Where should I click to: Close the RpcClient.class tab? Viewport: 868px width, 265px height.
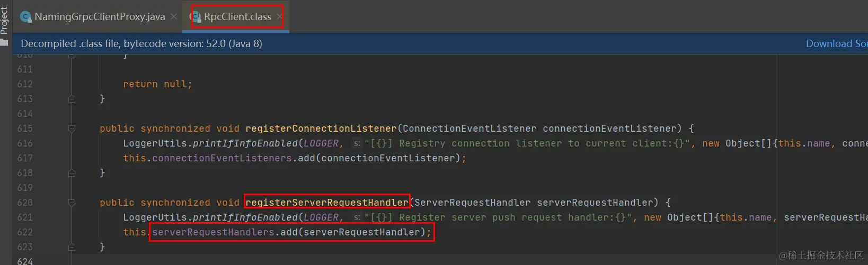pos(280,17)
